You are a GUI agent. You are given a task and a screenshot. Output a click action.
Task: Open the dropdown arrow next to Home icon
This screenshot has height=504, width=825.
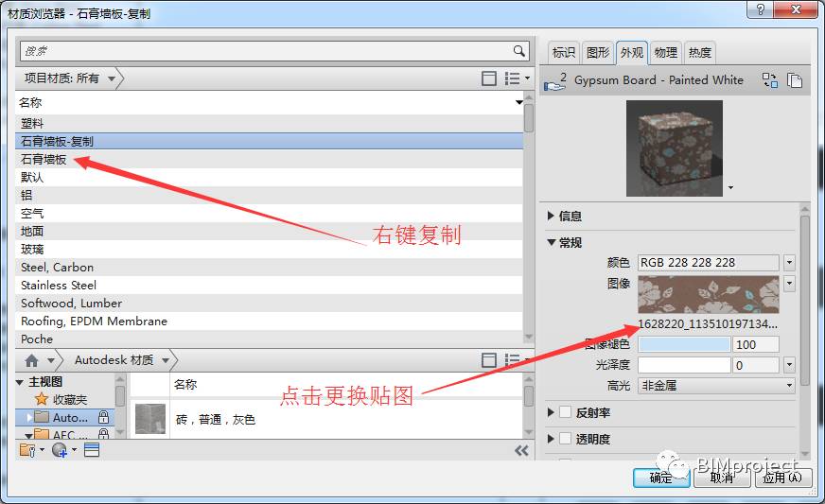point(51,360)
